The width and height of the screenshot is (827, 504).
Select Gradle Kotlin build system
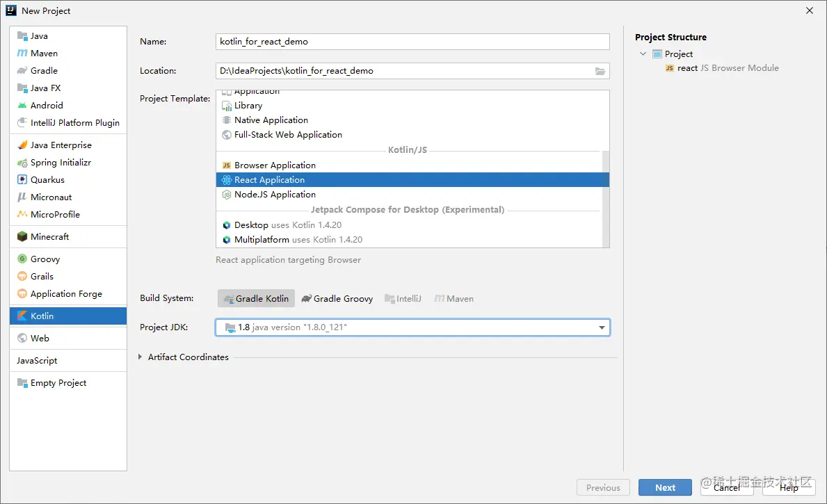pyautogui.click(x=257, y=298)
